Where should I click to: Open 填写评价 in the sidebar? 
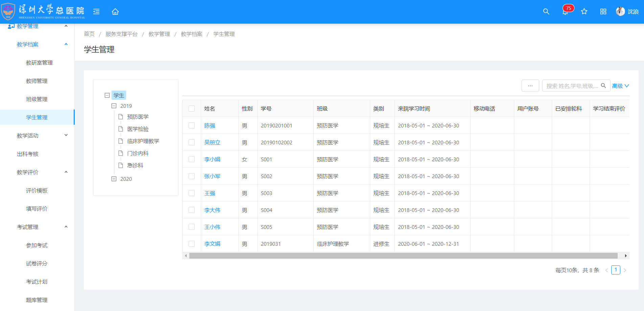coord(37,209)
